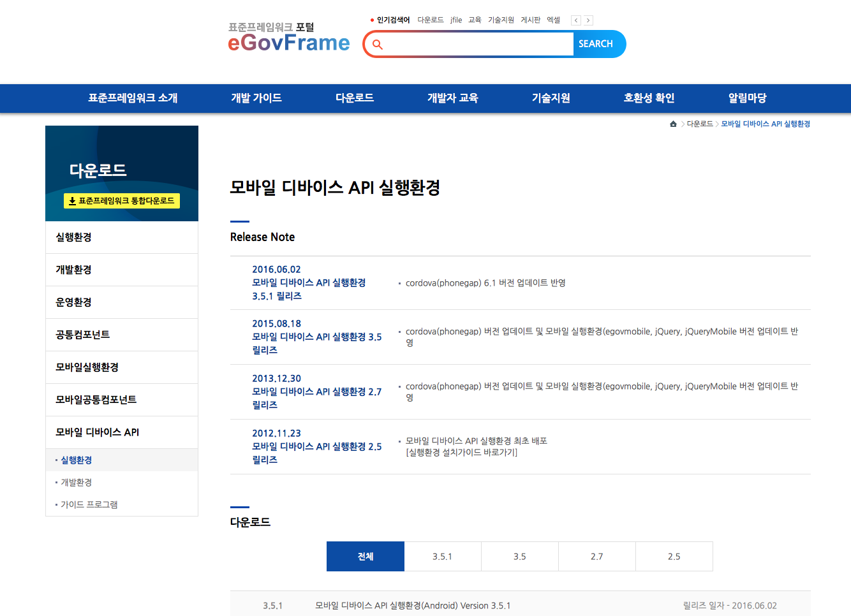Click the home icon in breadcrumb
851x616 pixels.
[x=673, y=124]
